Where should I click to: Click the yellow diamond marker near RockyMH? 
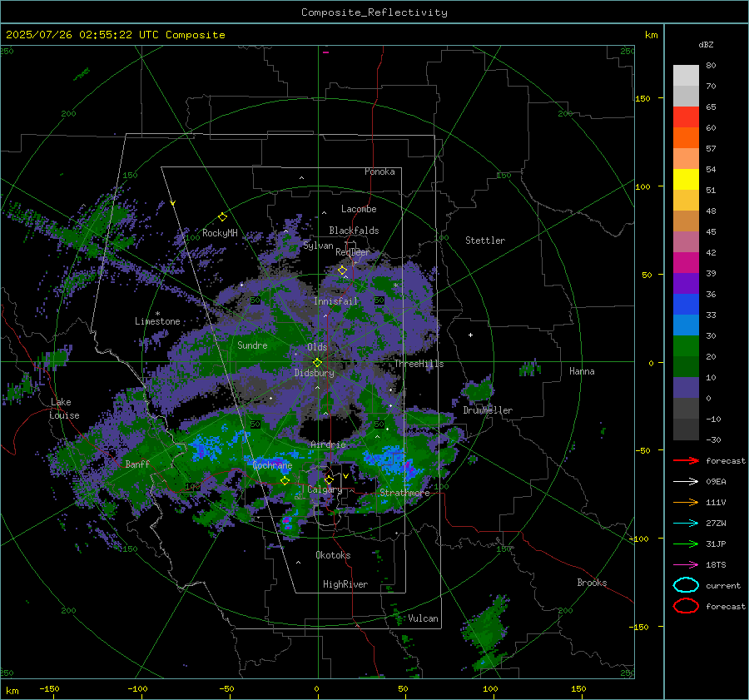[x=222, y=217]
